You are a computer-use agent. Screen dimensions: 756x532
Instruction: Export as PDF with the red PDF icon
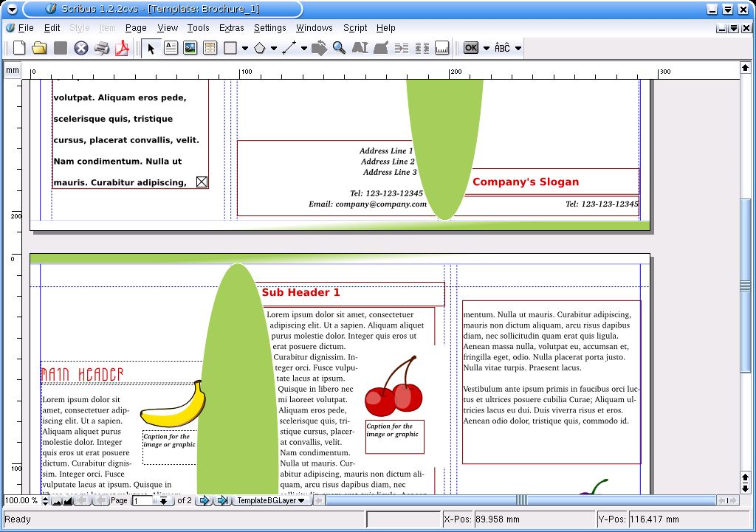pyautogui.click(x=122, y=48)
